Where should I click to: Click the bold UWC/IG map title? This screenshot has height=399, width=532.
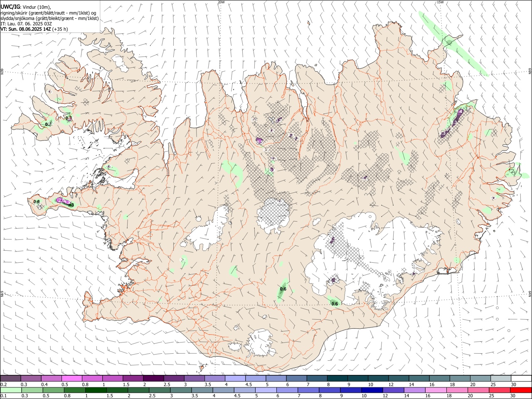pos(10,7)
